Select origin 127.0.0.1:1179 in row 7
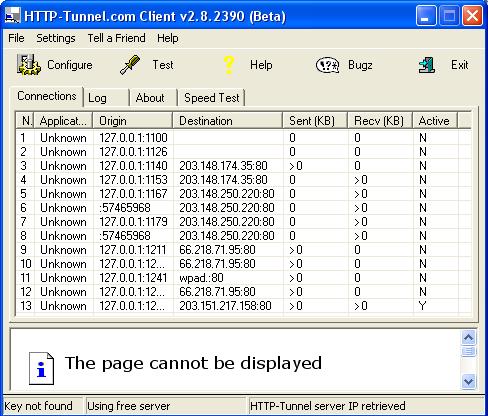The width and height of the screenshot is (488, 416). point(133,222)
